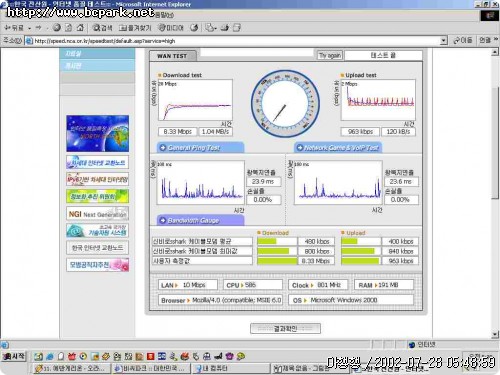500x375 pixels.
Task: Click the blue earth banner image
Action: (97, 133)
